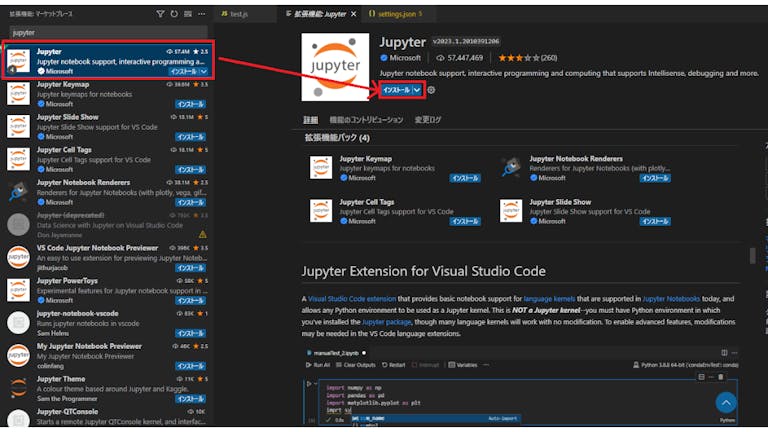Install Jupyter Notebook Renderers in extension pack
This screenshot has height=432, width=768.
click(x=655, y=178)
